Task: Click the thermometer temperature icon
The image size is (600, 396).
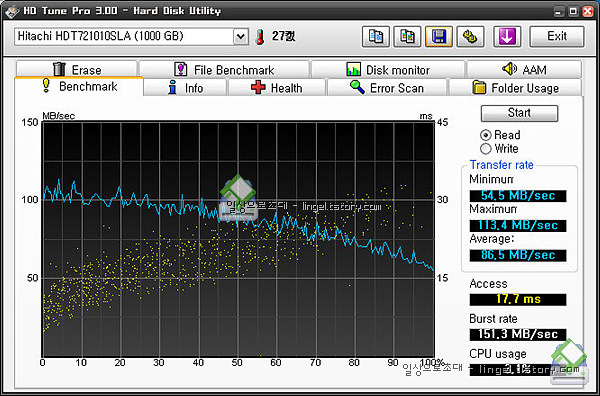Action: [261, 37]
